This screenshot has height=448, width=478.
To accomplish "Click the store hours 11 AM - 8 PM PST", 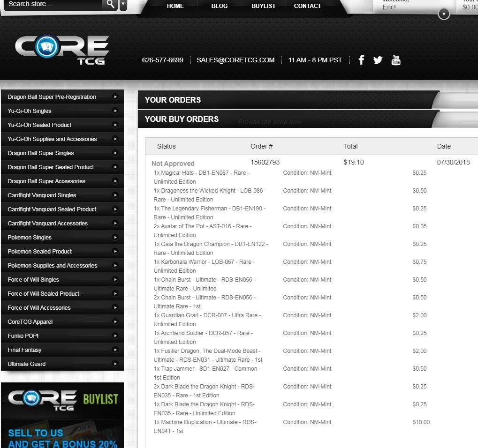I will 315,60.
